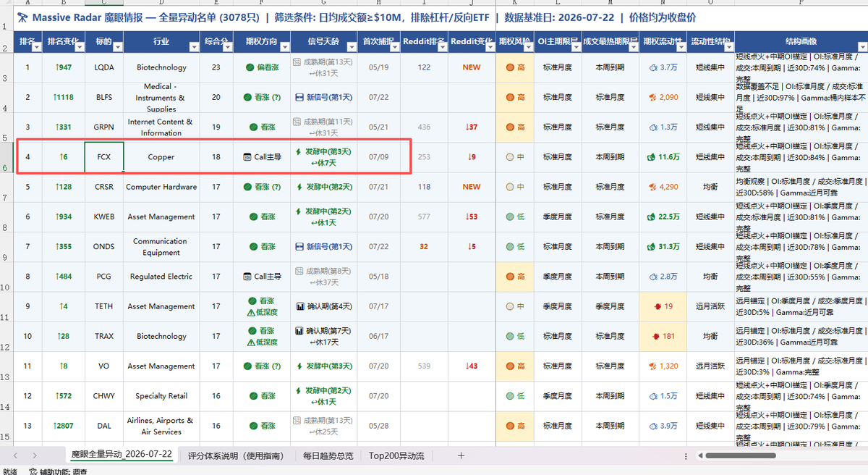This screenshot has width=868, height=475.
Task: Click the liquidity icon beside 11.6万
Action: point(651,157)
